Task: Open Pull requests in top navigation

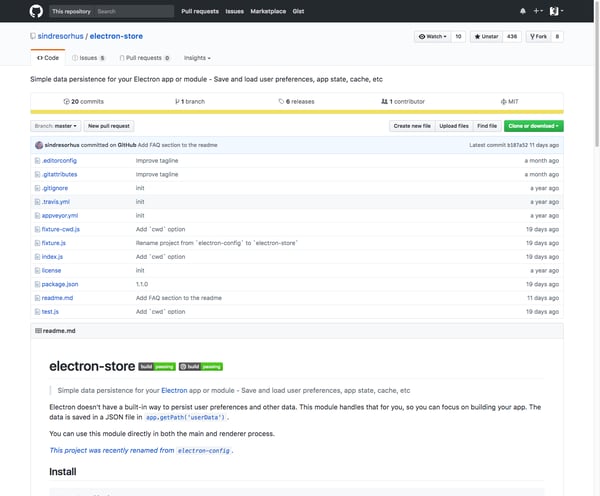Action: pos(200,11)
